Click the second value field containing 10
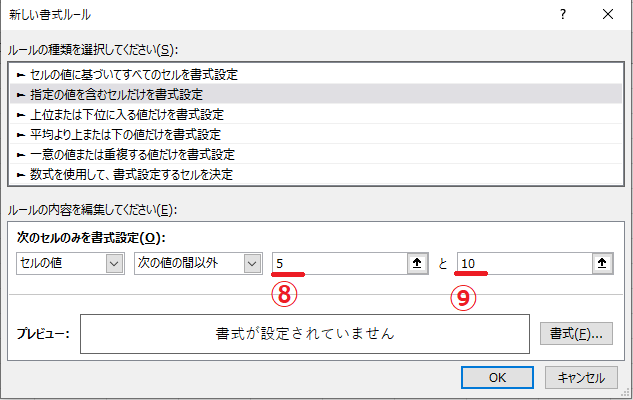Image resolution: width=633 pixels, height=400 pixels. 524,264
